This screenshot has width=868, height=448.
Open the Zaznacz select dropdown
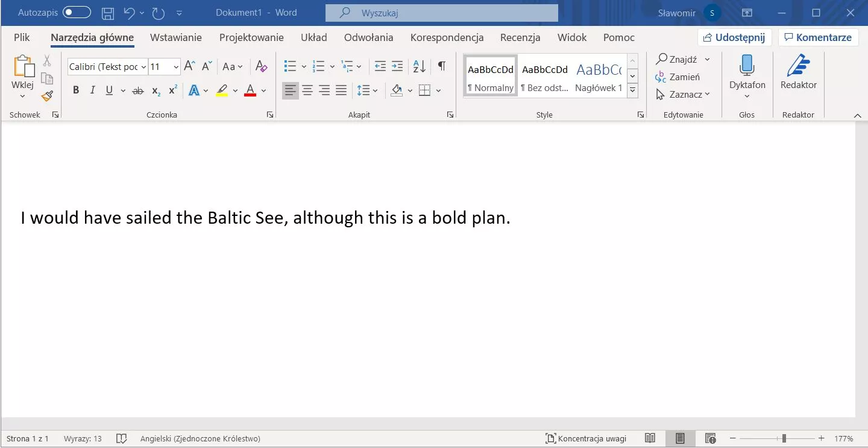click(x=683, y=94)
